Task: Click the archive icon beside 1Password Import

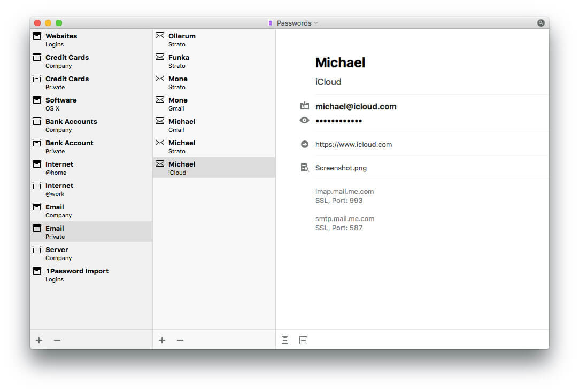Action: coord(37,271)
